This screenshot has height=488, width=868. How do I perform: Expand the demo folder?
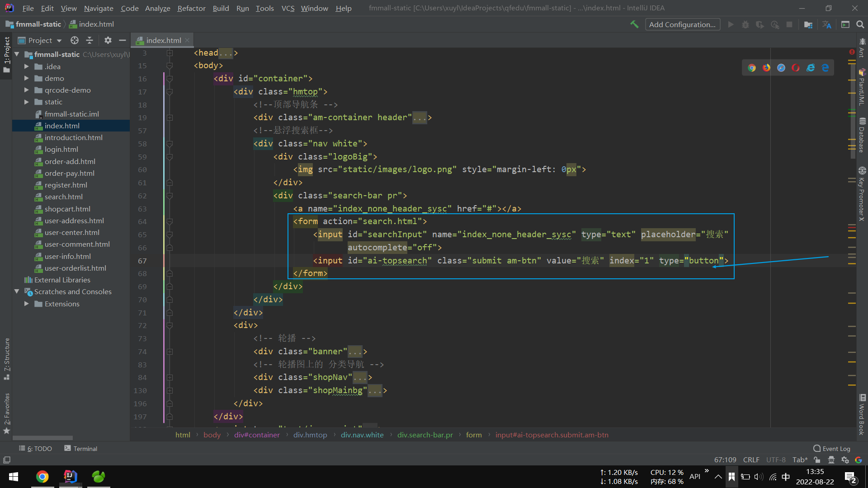tap(27, 78)
